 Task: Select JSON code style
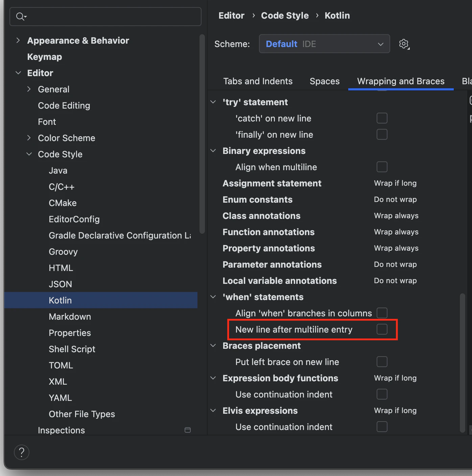[x=61, y=284]
